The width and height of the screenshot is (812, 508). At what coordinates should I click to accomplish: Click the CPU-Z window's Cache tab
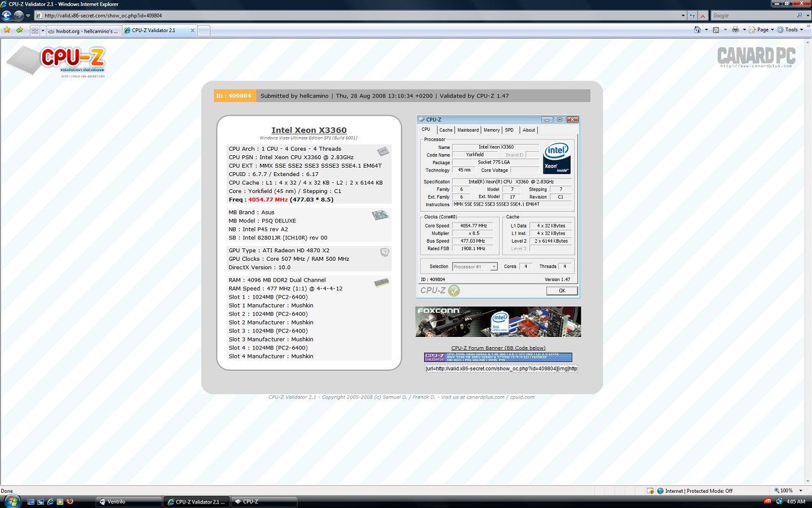(445, 130)
